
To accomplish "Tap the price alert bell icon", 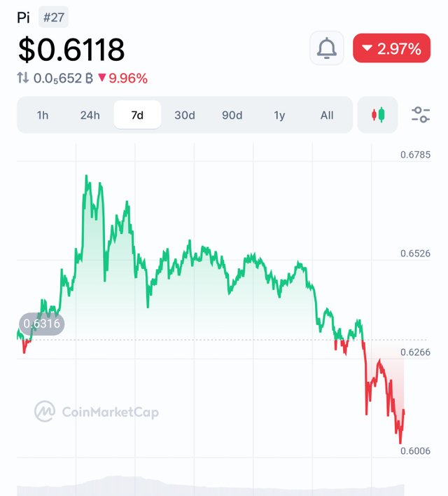I will [327, 48].
